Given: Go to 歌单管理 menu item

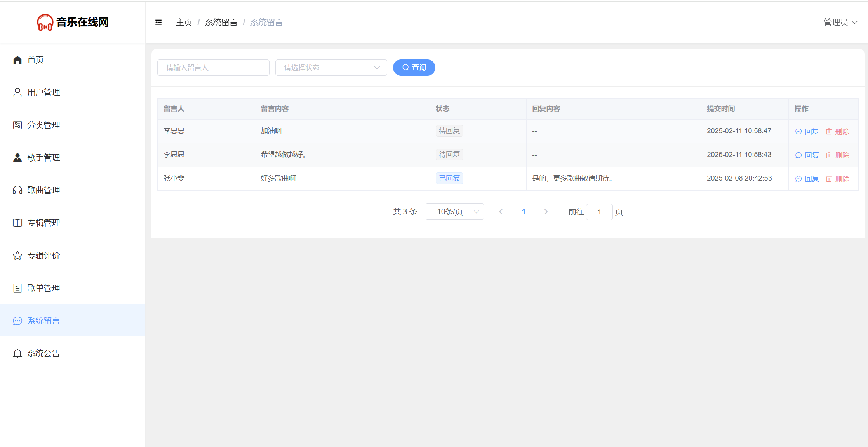Looking at the screenshot, I should (43, 288).
